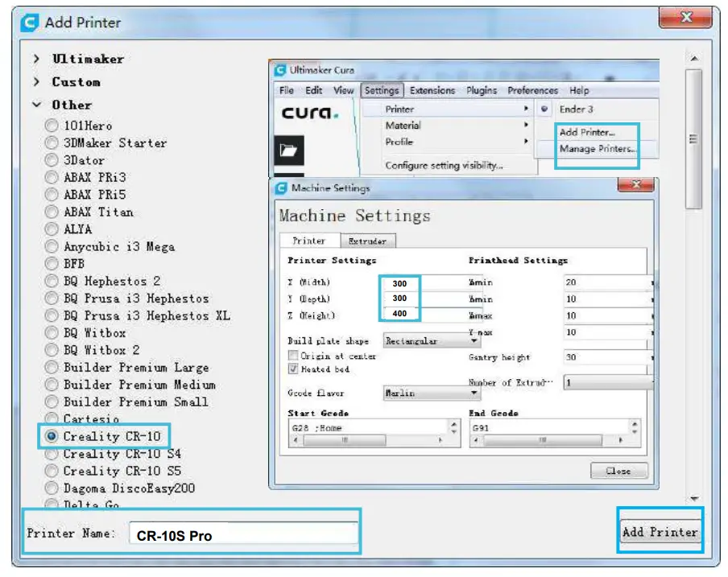Image resolution: width=728 pixels, height=577 pixels.
Task: Click the Ultimaker Cura title bar logo
Action: [280, 70]
